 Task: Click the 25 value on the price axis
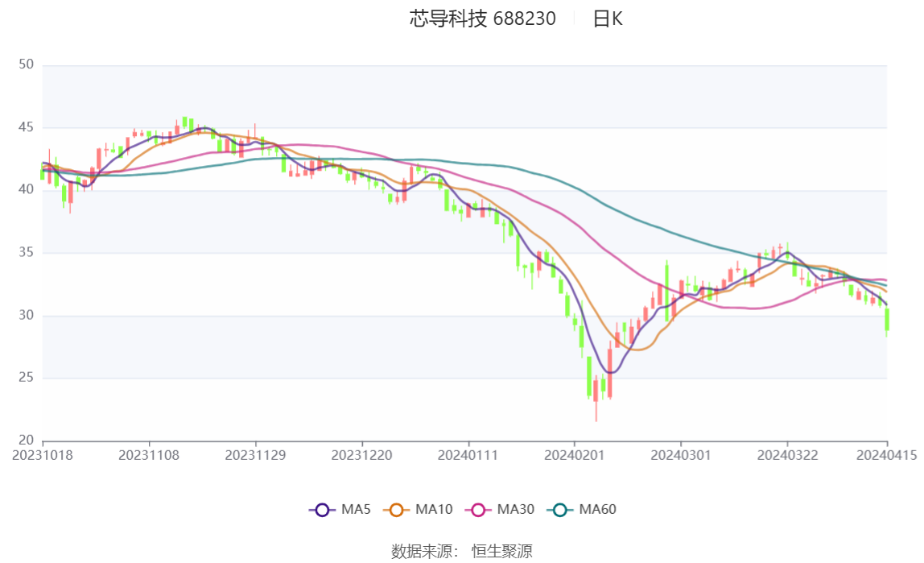tap(25, 378)
